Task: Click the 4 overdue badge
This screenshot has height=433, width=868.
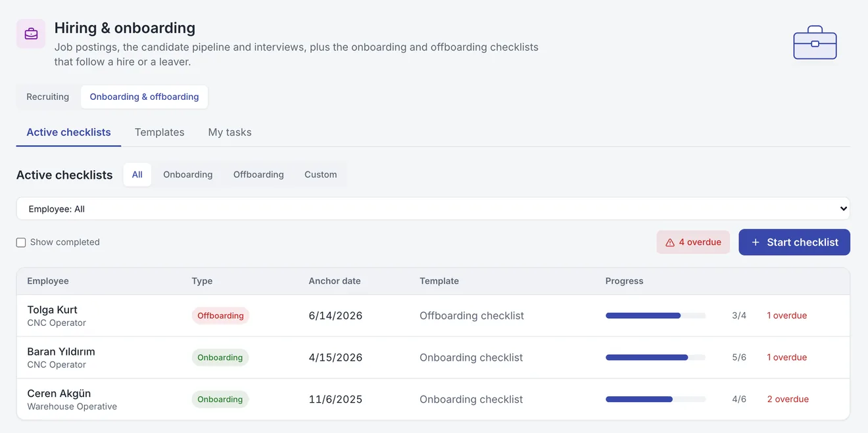Action: tap(693, 242)
